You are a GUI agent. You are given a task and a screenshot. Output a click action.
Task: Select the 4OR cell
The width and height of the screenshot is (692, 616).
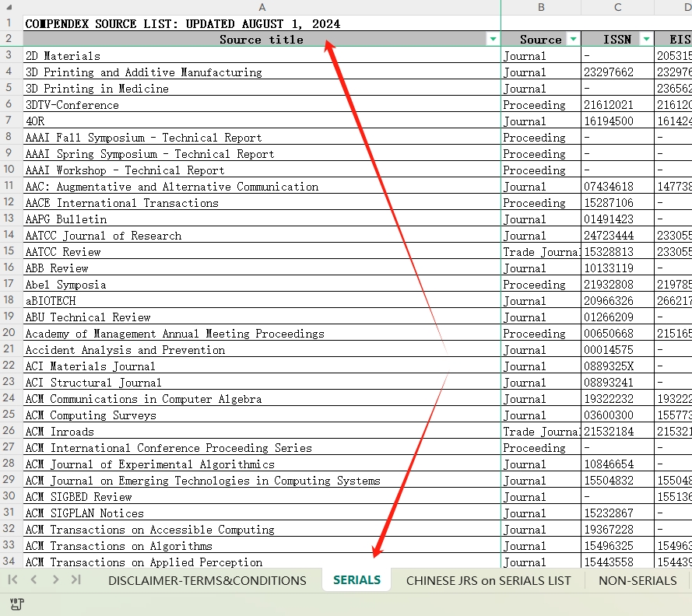tap(262, 121)
